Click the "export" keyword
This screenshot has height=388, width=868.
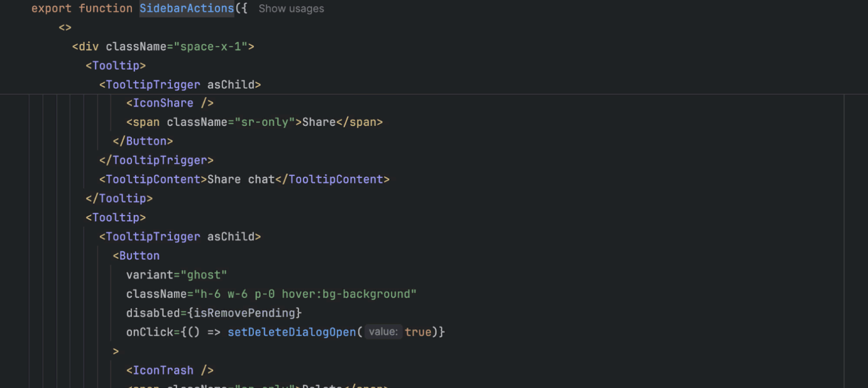point(51,9)
